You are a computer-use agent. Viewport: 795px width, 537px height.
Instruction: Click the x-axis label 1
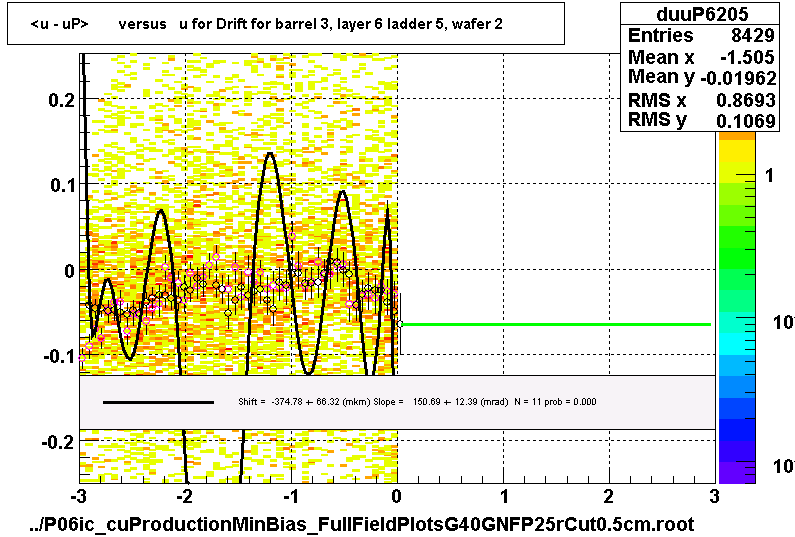[503, 497]
